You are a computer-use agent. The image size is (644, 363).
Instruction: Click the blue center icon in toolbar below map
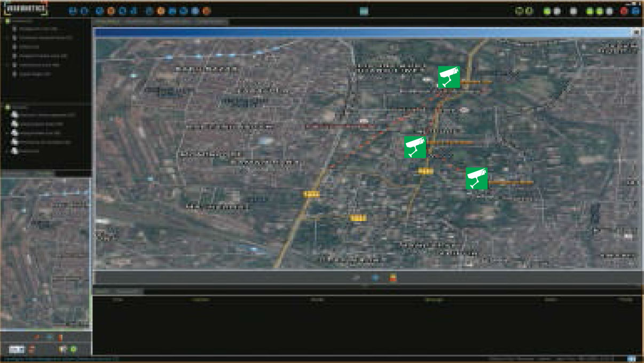click(x=374, y=278)
